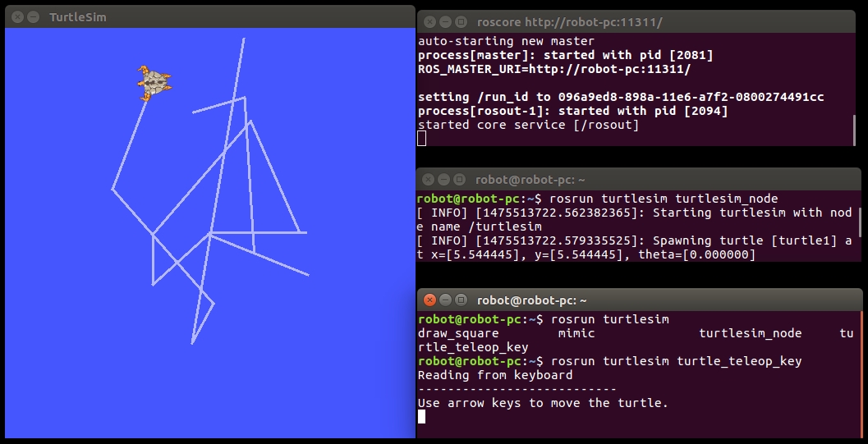The image size is (868, 444).
Task: Minimize the roscore terminal window
Action: pyautogui.click(x=445, y=22)
